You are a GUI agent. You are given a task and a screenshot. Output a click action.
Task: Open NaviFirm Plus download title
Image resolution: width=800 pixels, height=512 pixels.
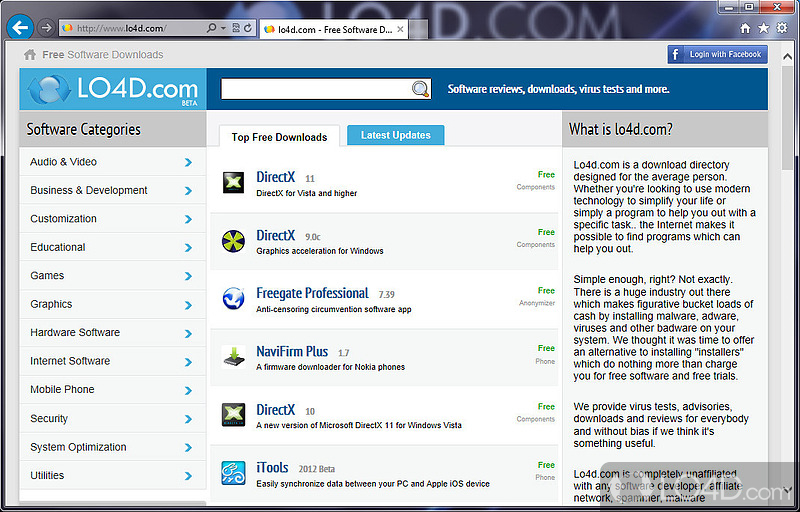292,351
